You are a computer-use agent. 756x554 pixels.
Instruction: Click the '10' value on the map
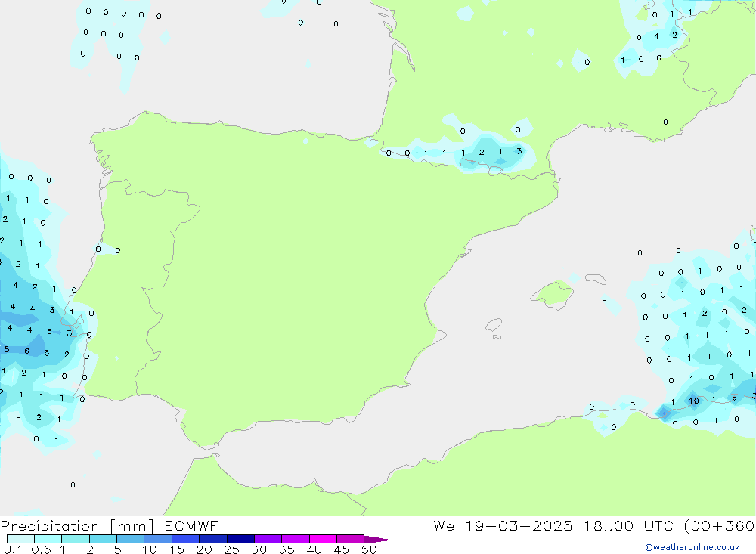point(693,401)
